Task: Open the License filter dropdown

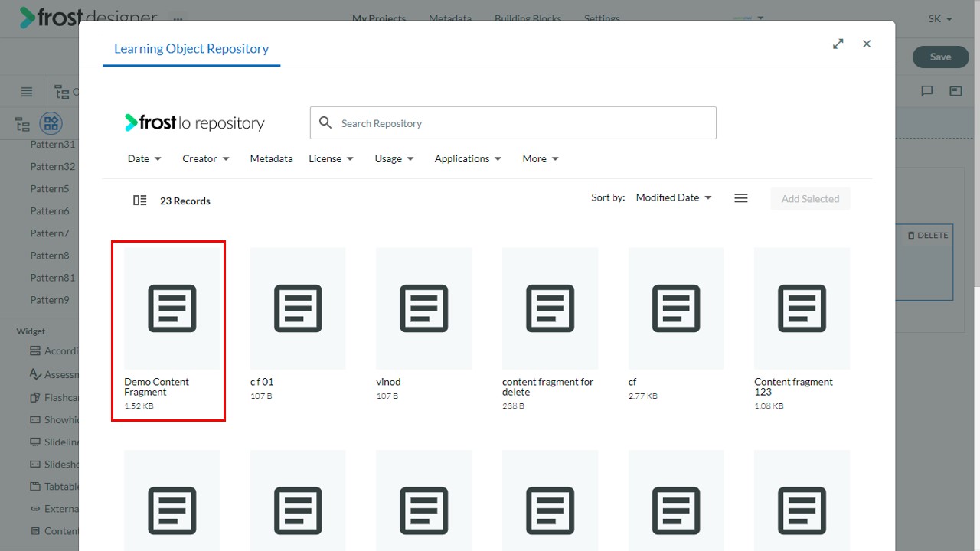Action: pos(331,158)
